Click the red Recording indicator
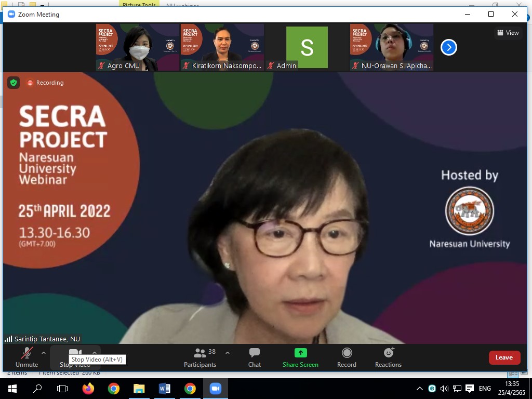The image size is (532, 399). coord(46,83)
